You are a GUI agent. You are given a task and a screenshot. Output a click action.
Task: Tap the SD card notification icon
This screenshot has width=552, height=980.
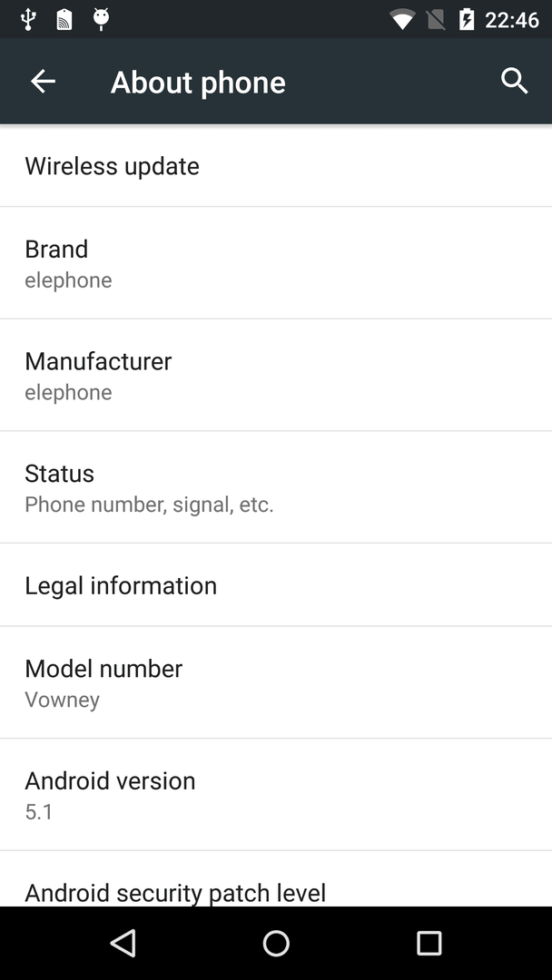[x=64, y=19]
